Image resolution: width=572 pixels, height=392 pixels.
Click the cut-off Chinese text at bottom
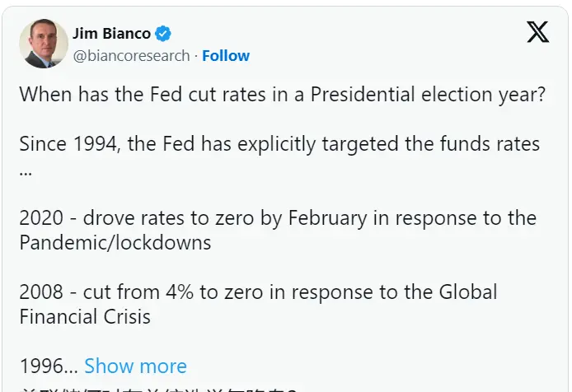pos(157,388)
